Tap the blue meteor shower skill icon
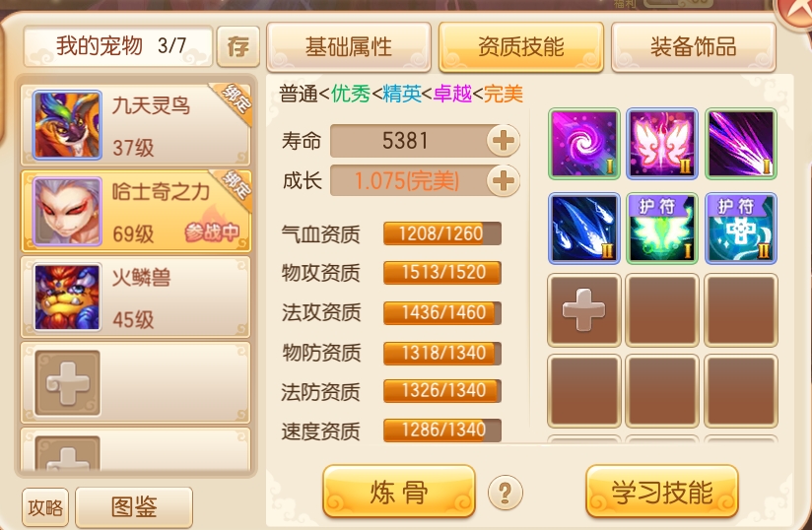This screenshot has width=812, height=530. click(584, 229)
